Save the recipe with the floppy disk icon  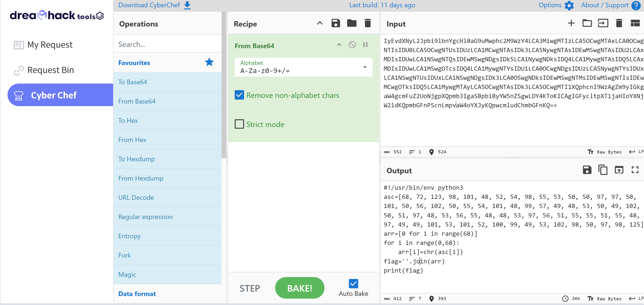pyautogui.click(x=336, y=23)
